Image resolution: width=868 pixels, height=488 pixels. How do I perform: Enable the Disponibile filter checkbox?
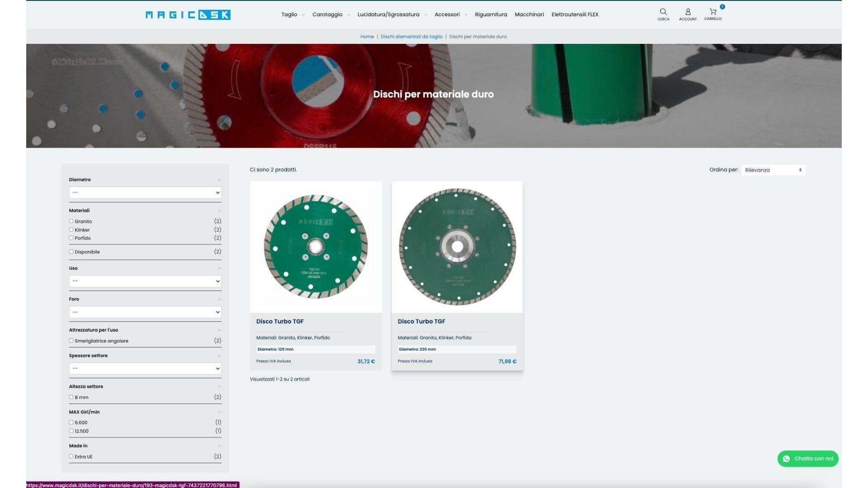(71, 252)
